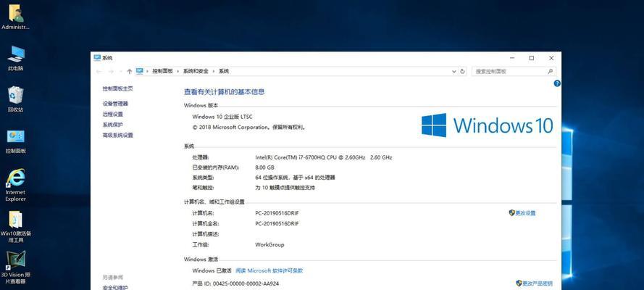Select the 为 10 触摸点提供触控支持 value
644x290 pixels.
285,188
